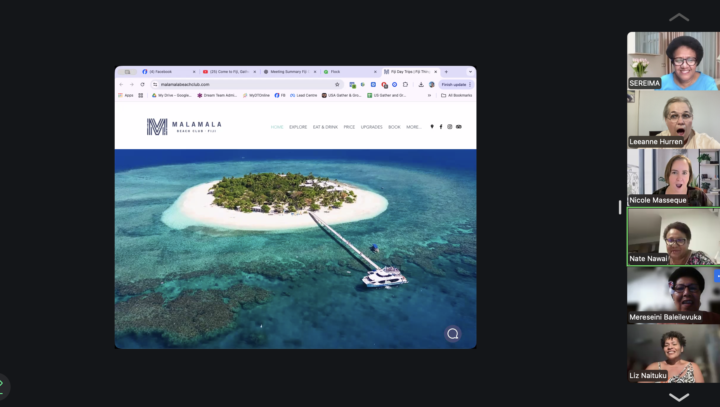Show more bookmarks with the overflow chevron

429,96
